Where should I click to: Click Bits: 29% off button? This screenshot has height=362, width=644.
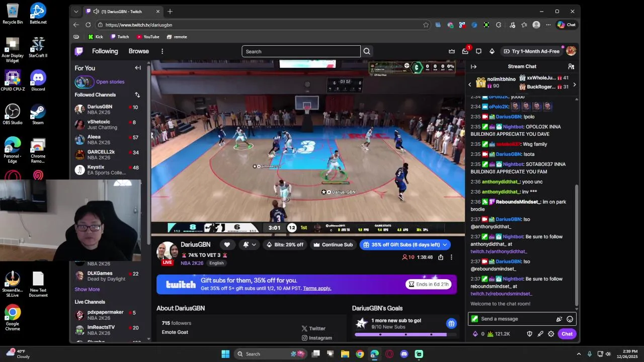click(285, 245)
